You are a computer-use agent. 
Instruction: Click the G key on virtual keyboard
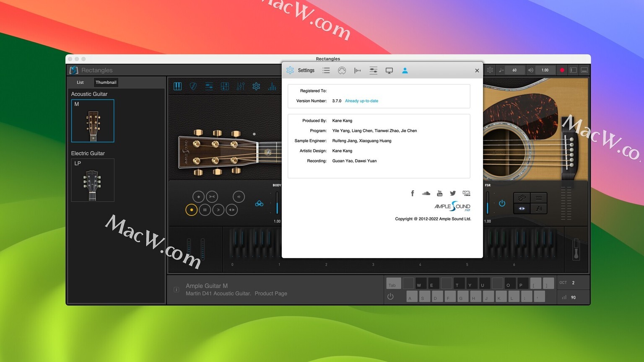click(x=463, y=296)
